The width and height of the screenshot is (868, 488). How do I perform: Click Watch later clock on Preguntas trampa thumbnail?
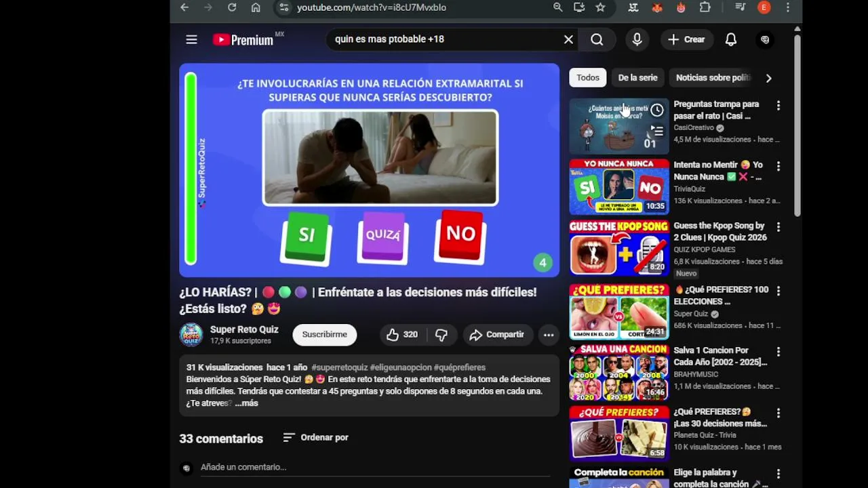(657, 110)
